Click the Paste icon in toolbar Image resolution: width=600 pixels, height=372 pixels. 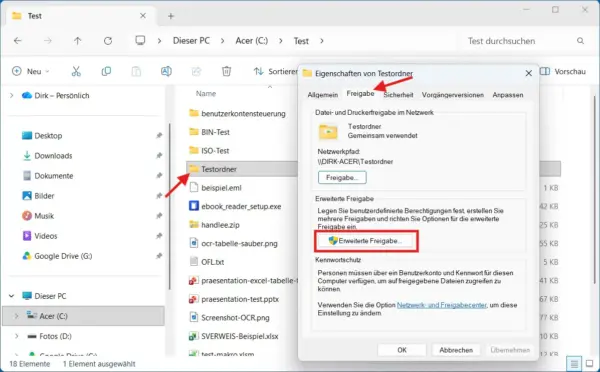[136, 71]
